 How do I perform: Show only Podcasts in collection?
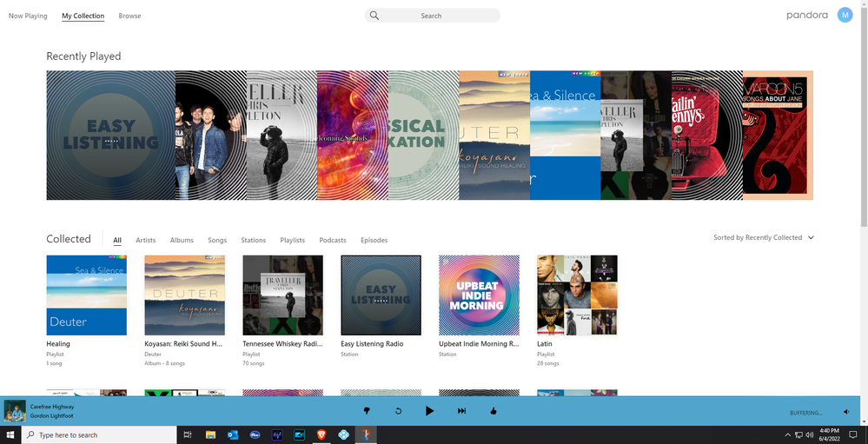[332, 240]
